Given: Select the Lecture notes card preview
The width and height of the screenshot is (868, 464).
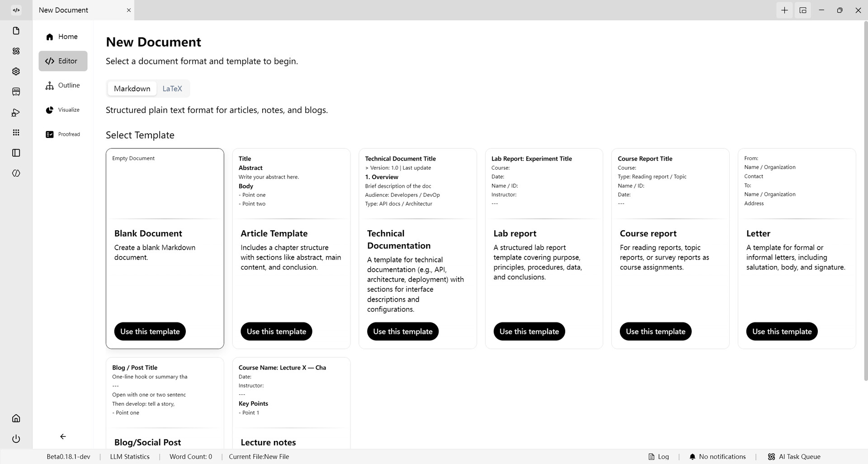Looking at the screenshot, I should pos(291,393).
